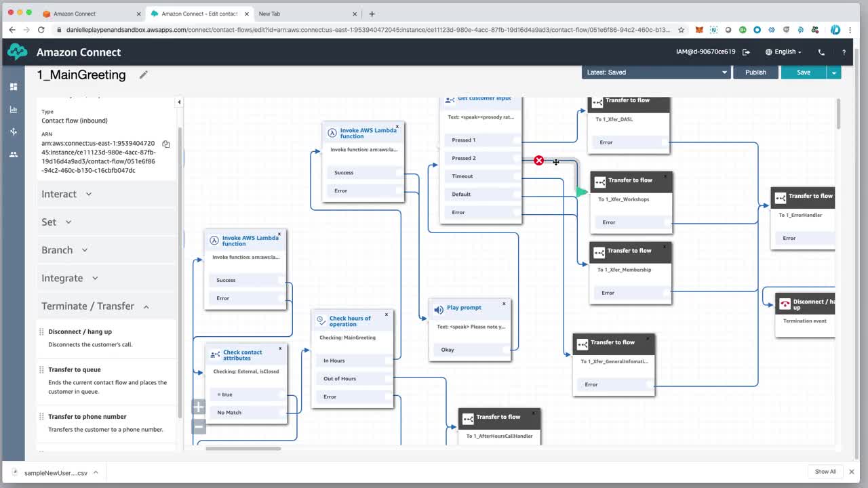Zoom in the canvas with plus button
Screen dimensions: 868x488
(x=198, y=407)
